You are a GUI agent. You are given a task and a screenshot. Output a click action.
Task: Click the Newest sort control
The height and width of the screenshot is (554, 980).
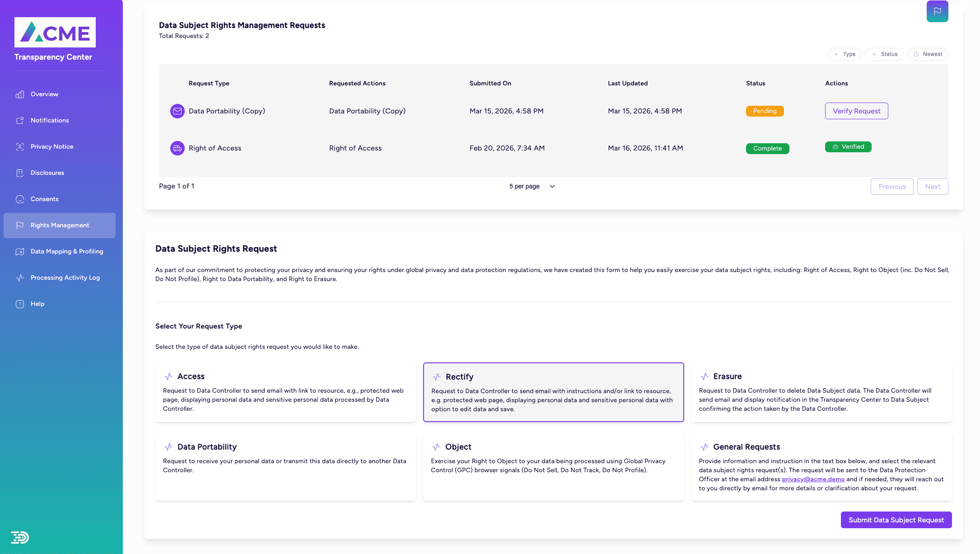tap(928, 54)
